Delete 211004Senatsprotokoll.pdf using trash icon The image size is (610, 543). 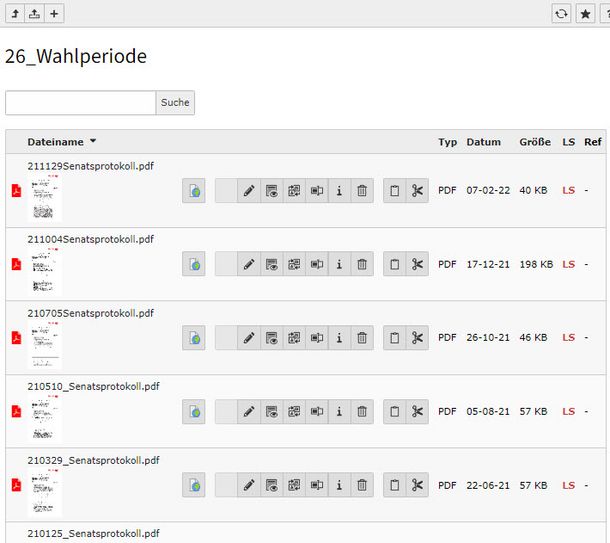click(x=362, y=264)
